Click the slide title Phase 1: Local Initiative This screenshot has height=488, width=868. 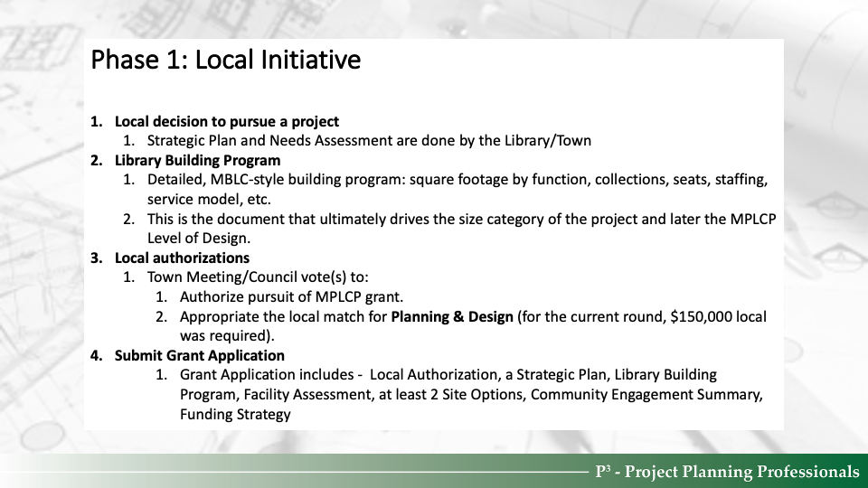pyautogui.click(x=225, y=61)
